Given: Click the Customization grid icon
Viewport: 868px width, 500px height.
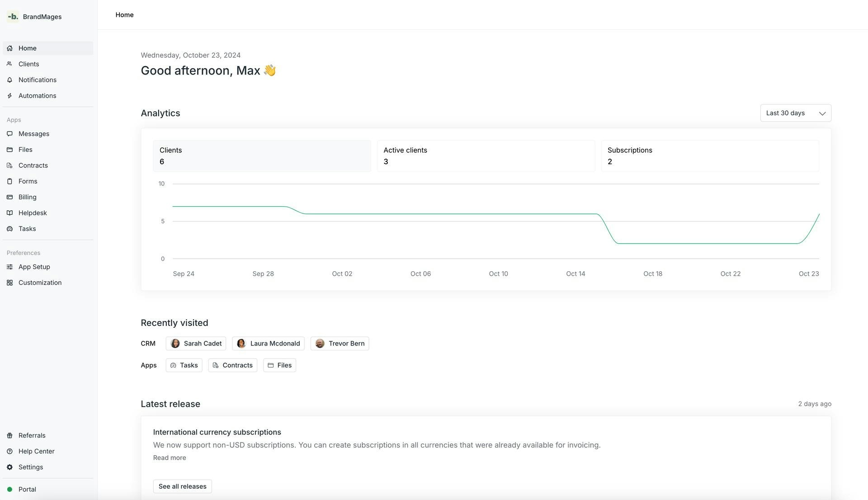Looking at the screenshot, I should click(x=9, y=283).
